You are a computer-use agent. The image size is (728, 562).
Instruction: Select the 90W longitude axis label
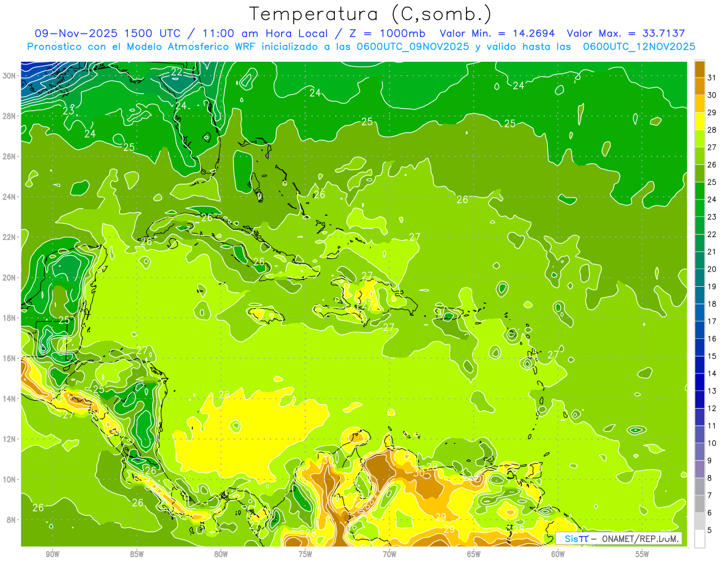pos(52,554)
